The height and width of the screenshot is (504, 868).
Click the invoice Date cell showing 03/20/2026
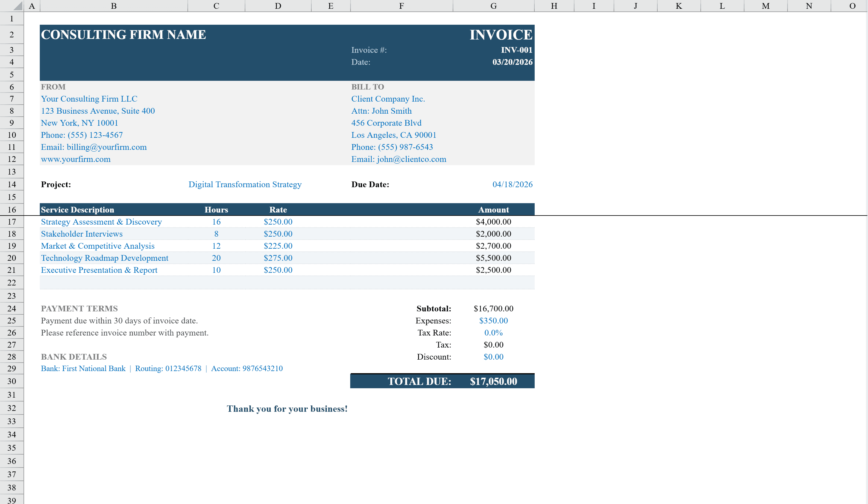point(494,62)
